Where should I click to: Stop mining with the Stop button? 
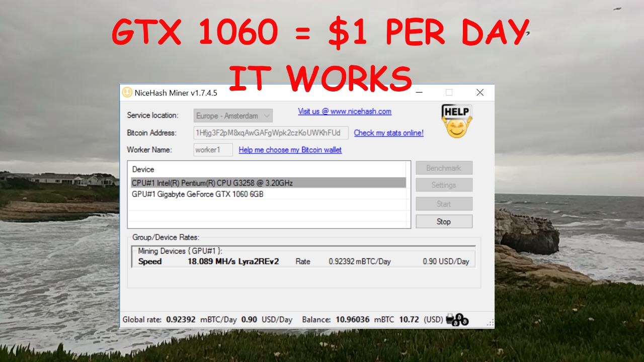pos(444,221)
